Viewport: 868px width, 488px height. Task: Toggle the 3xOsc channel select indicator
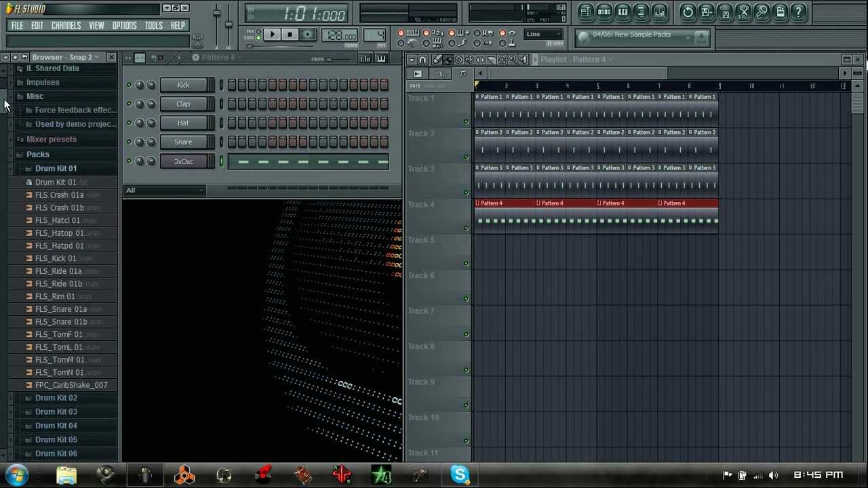(x=221, y=161)
